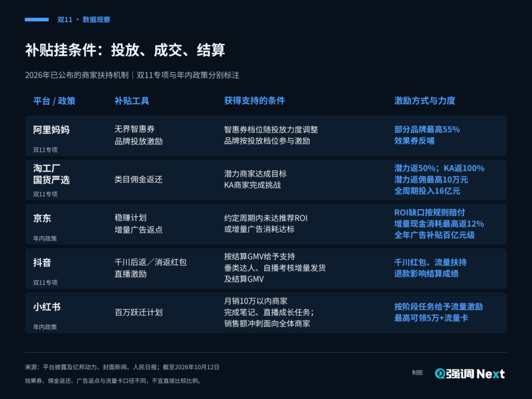The image size is (532, 399).
Task: Click the "百万跃迁计划" tool text
Action: pos(139,312)
